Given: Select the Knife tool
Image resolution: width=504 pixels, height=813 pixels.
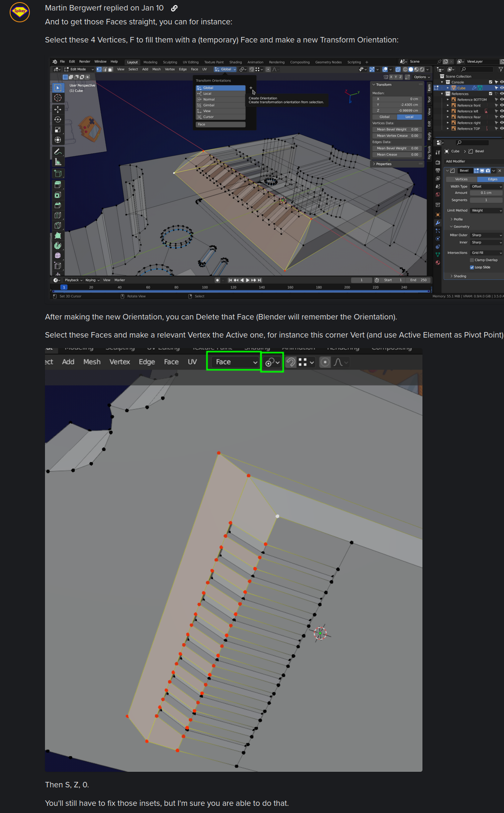Looking at the screenshot, I should (x=58, y=225).
